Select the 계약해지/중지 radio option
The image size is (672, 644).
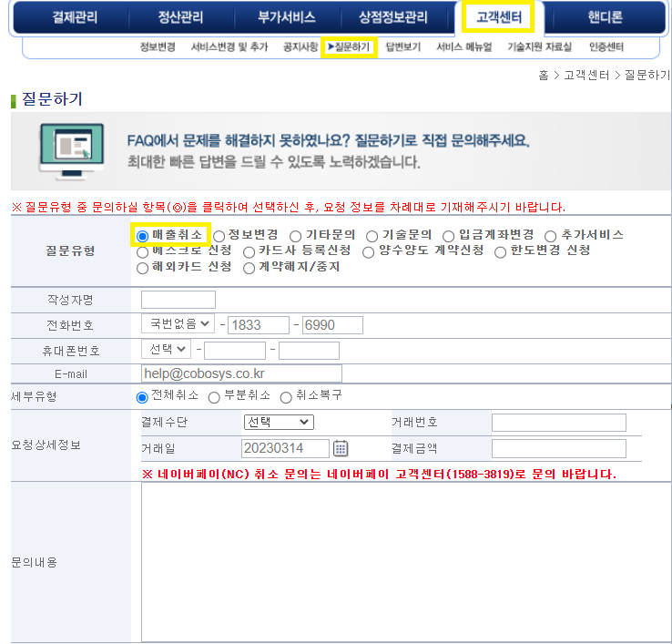249,269
